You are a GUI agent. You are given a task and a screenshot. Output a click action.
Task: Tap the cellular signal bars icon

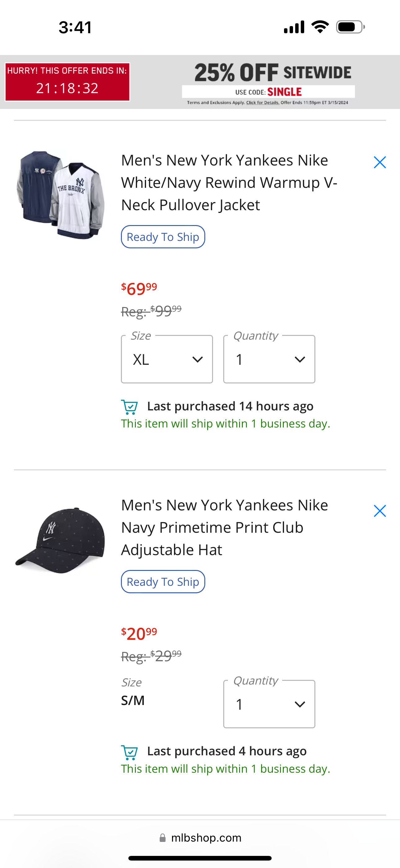[x=294, y=27]
